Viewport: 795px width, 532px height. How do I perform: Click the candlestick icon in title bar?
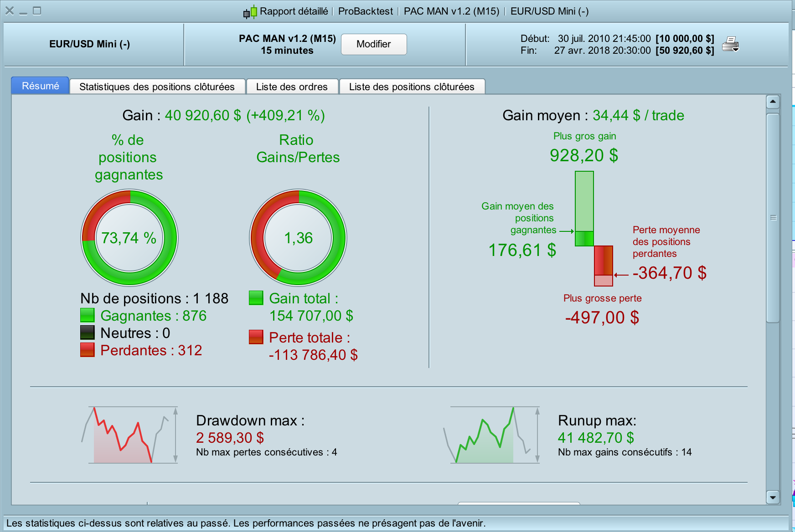pos(250,12)
